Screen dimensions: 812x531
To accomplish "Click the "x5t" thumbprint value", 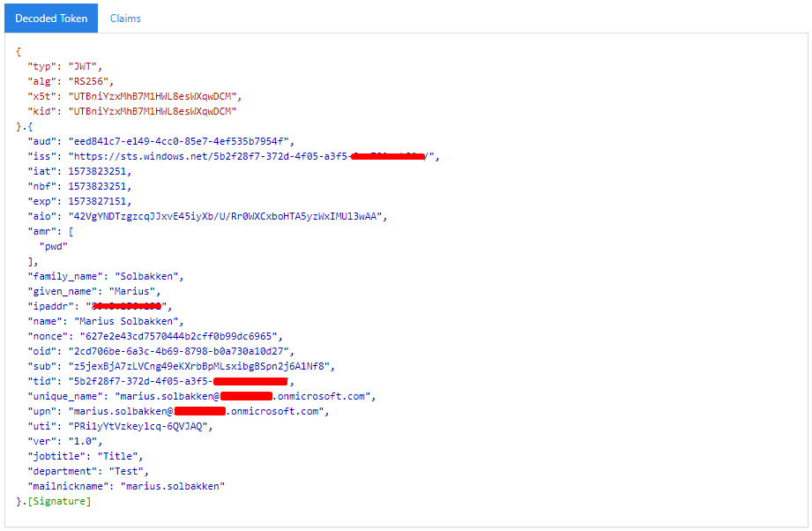I will (x=153, y=96).
